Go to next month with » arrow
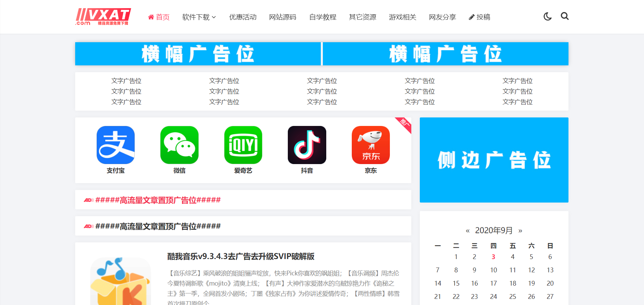Viewport: 644px width, 305px height. tap(520, 231)
